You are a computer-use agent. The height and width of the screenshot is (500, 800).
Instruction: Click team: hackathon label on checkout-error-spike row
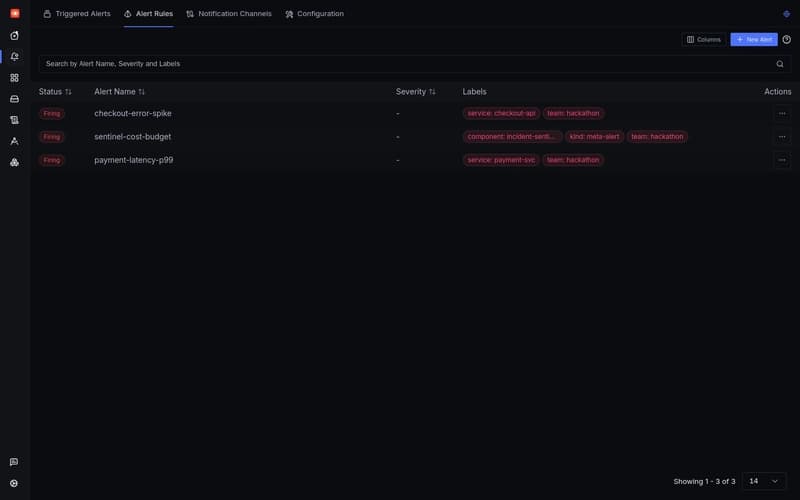point(573,113)
